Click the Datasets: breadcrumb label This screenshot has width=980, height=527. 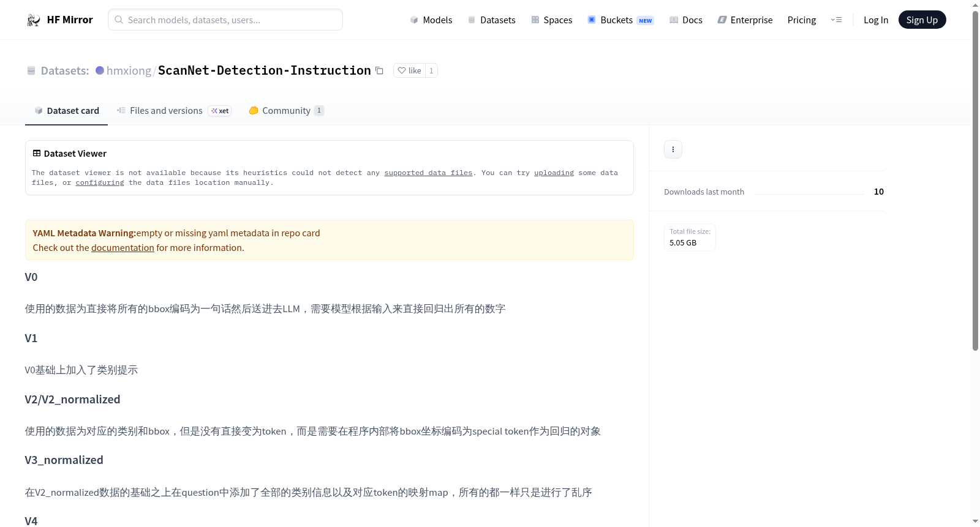tap(65, 70)
